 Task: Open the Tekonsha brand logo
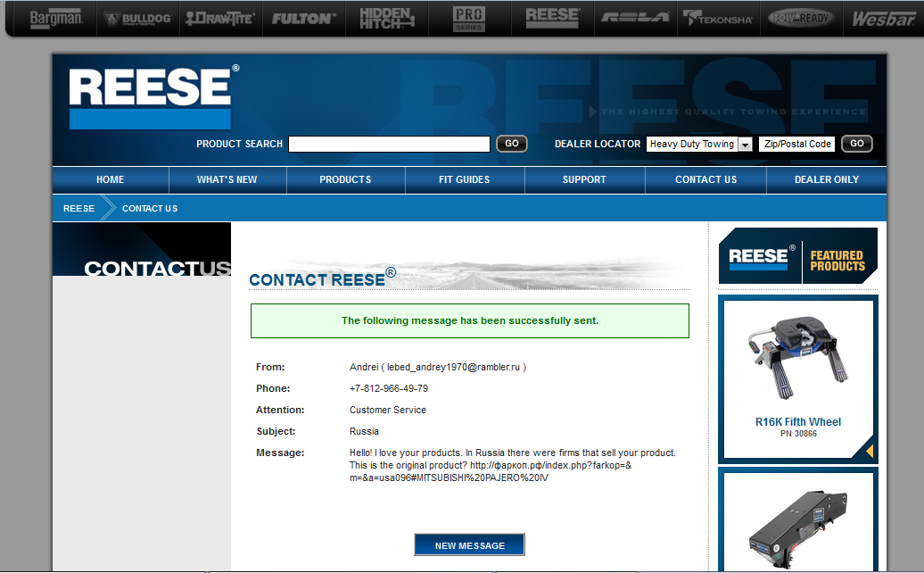717,18
